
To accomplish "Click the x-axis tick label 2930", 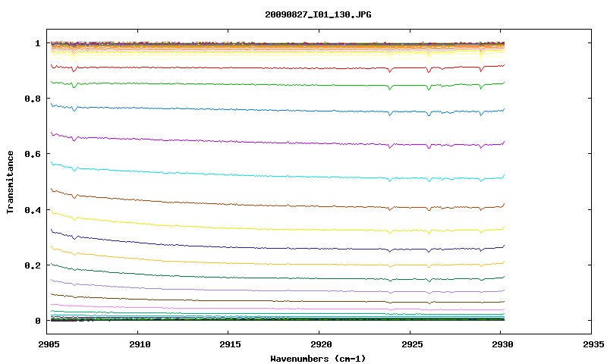I will pos(502,344).
